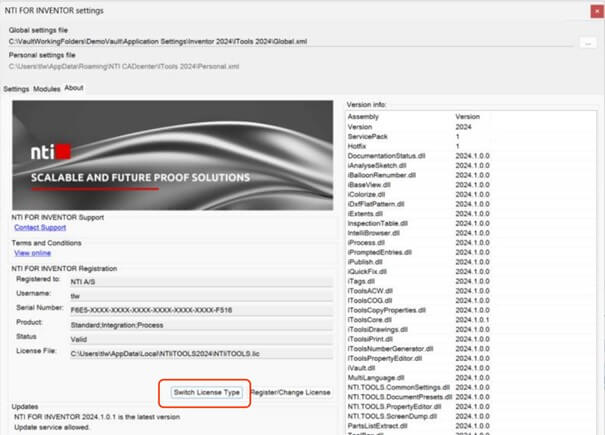Image resolution: width=605 pixels, height=435 pixels.
Task: Select the iToolsCOG.dll entry
Action: coord(471,301)
